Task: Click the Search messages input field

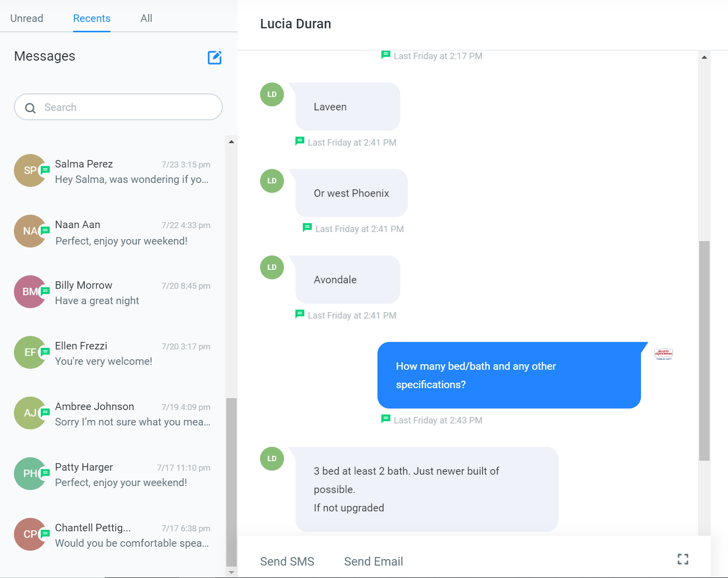Action: [118, 107]
